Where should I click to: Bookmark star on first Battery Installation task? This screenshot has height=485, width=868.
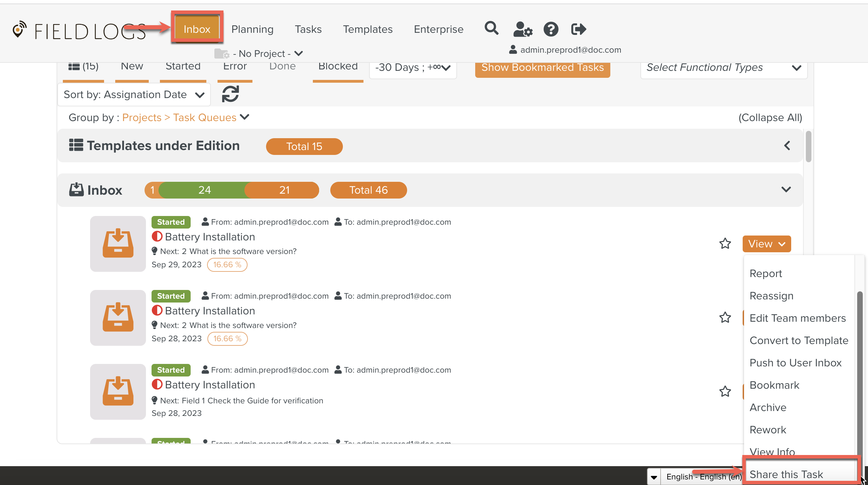tap(725, 244)
